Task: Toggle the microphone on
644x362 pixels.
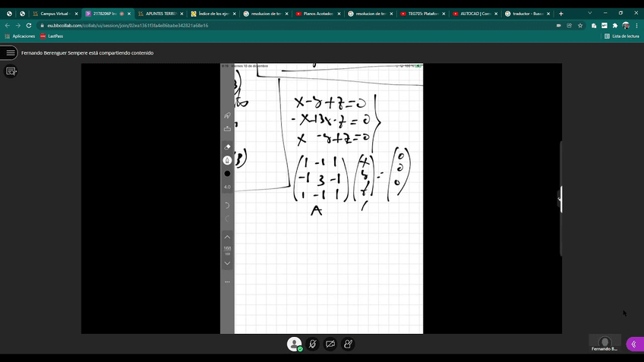Action: [312, 345]
